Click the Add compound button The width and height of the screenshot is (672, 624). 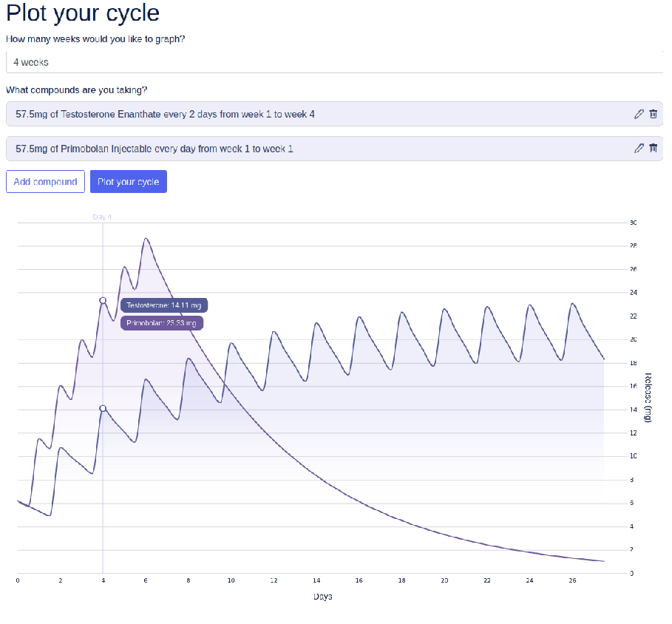[x=45, y=182]
